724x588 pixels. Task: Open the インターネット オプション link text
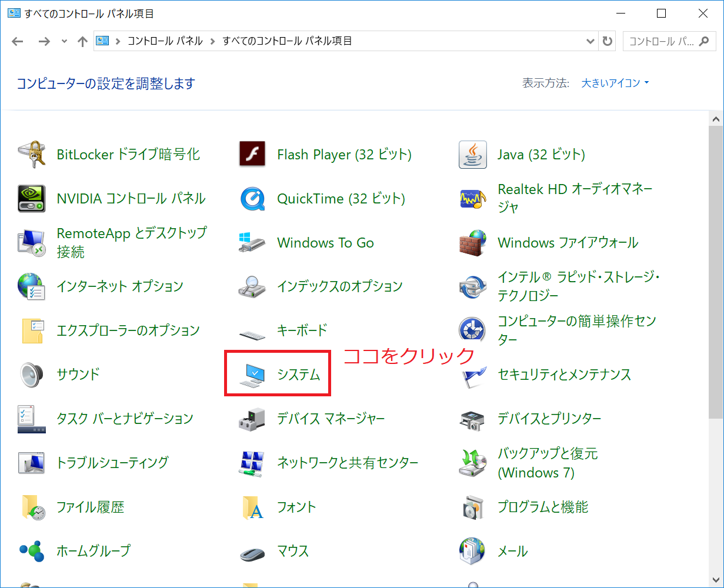(120, 287)
